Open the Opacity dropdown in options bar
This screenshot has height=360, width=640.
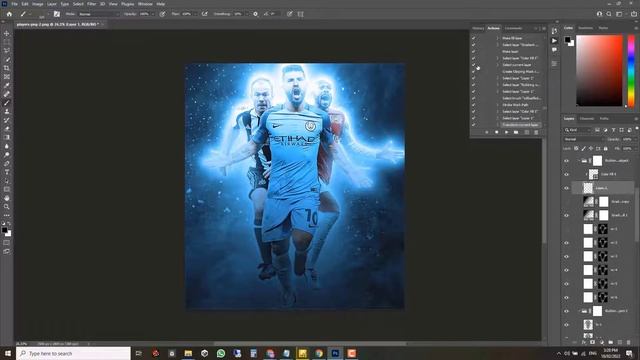point(153,14)
